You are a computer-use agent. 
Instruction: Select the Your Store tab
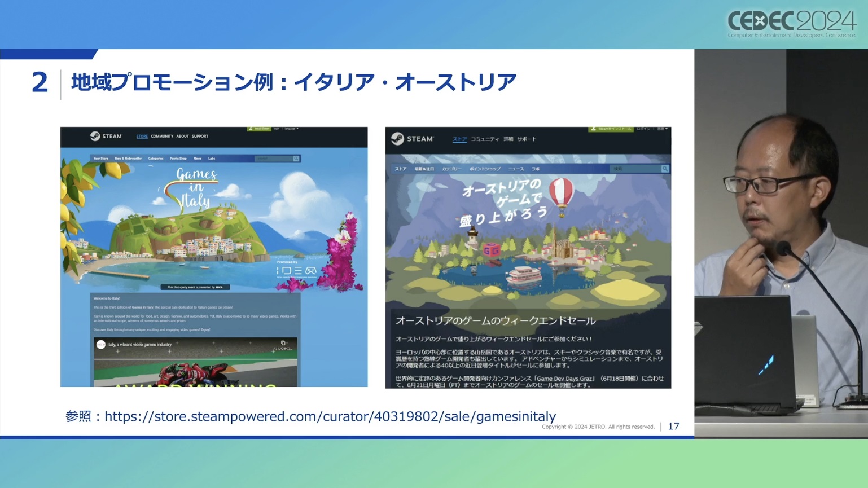click(101, 159)
